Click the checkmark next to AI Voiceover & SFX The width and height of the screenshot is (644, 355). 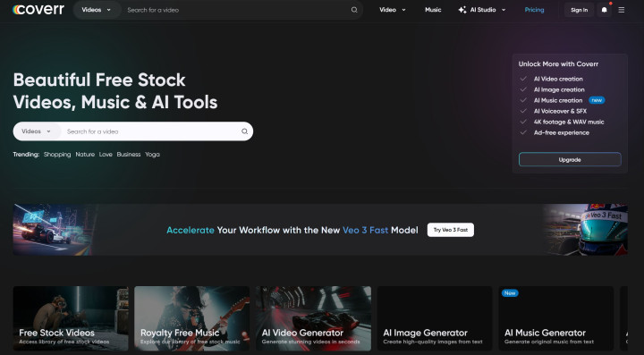(x=523, y=111)
